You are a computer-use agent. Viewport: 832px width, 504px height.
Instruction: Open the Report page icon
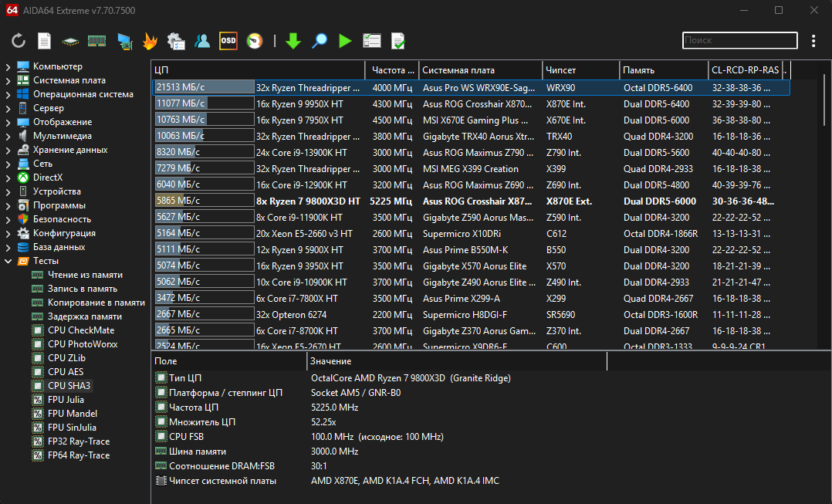(45, 41)
